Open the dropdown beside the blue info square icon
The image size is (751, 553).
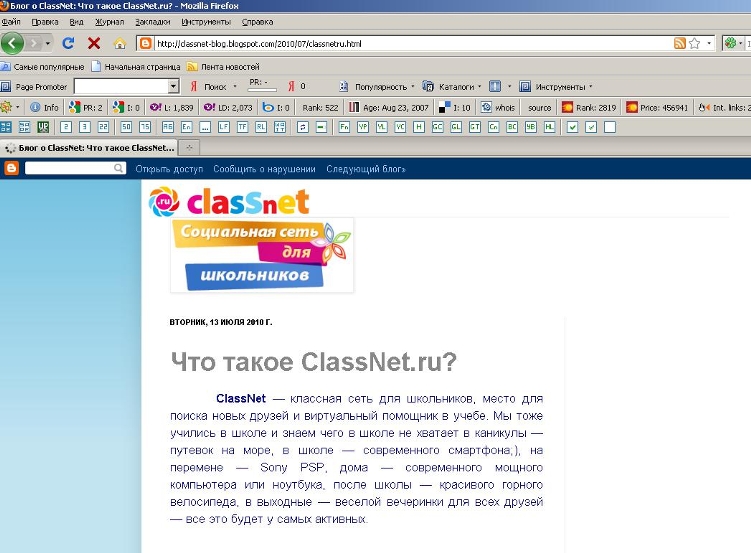(x=509, y=87)
